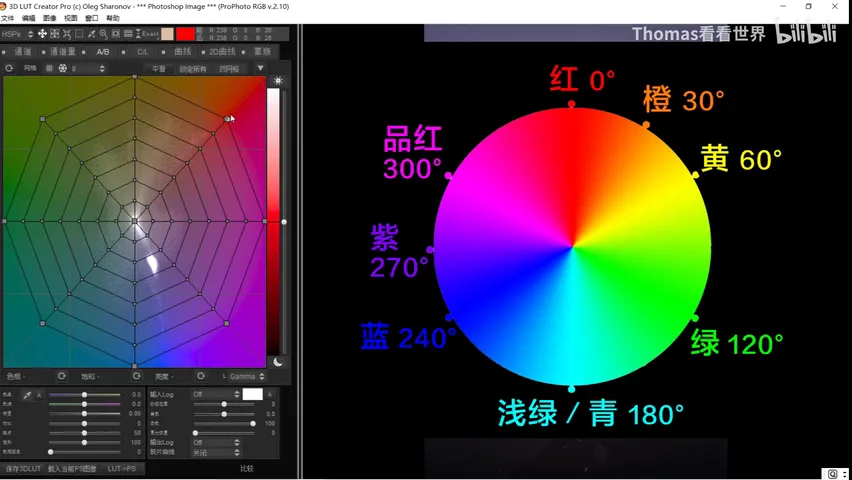852x480 pixels.
Task: Click the 保存3DLUT button
Action: 23,469
